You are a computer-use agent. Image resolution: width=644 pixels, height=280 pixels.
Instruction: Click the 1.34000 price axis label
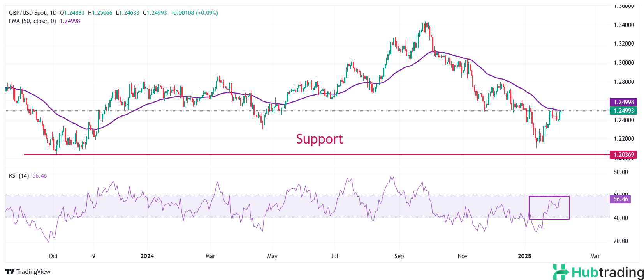click(x=624, y=25)
